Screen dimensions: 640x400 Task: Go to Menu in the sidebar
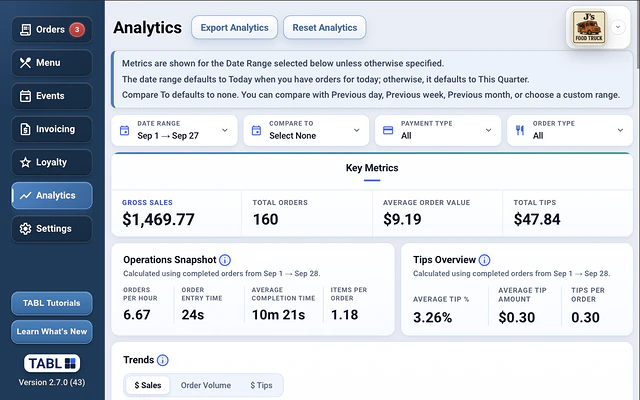pyautogui.click(x=52, y=63)
